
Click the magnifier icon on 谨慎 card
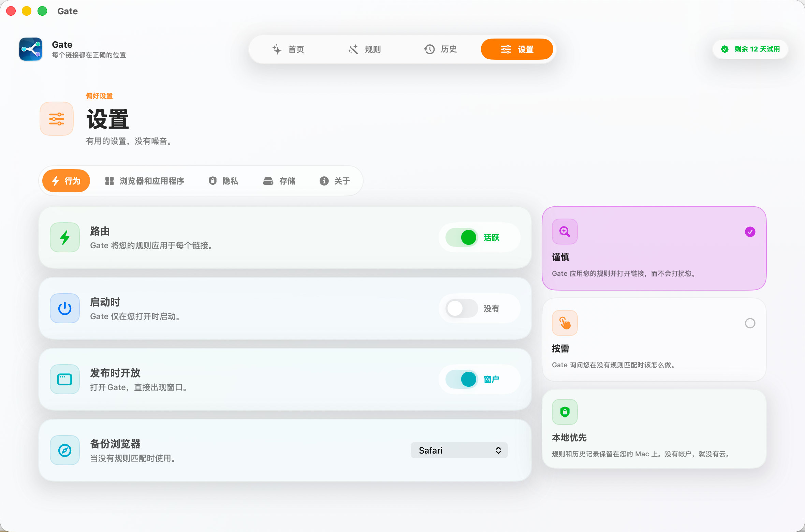[x=565, y=232]
